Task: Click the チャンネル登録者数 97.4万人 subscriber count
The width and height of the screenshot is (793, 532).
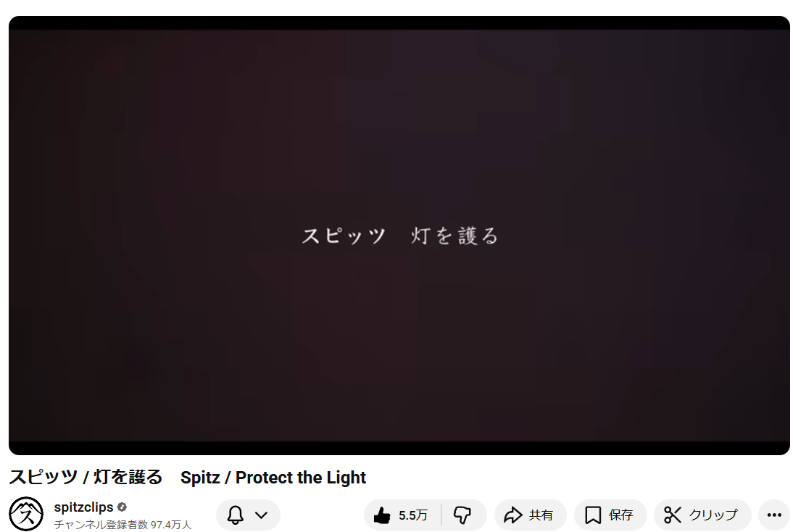Action: coord(123,525)
